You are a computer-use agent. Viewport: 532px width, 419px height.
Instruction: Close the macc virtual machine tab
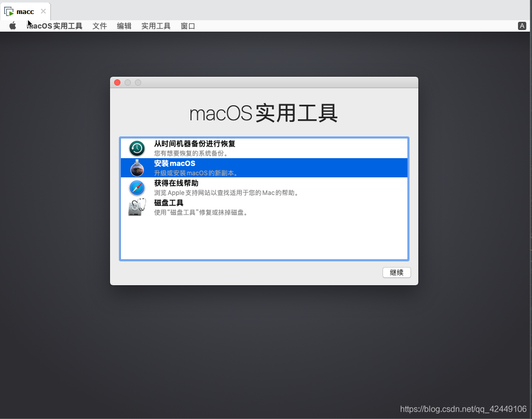(x=43, y=11)
